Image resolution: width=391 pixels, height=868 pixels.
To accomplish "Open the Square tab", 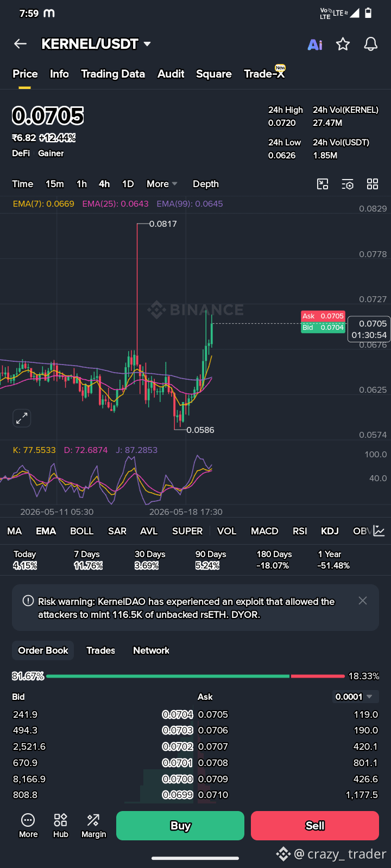I will coord(214,74).
